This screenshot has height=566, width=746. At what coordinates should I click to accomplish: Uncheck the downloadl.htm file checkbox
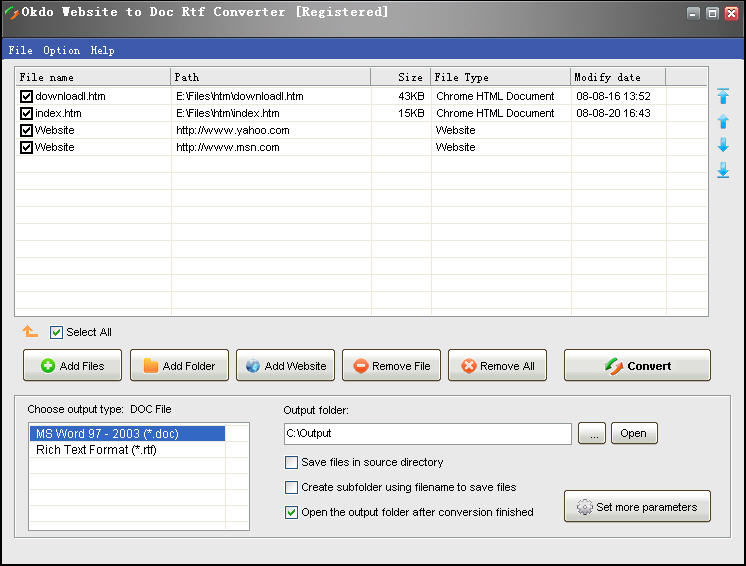(x=26, y=97)
